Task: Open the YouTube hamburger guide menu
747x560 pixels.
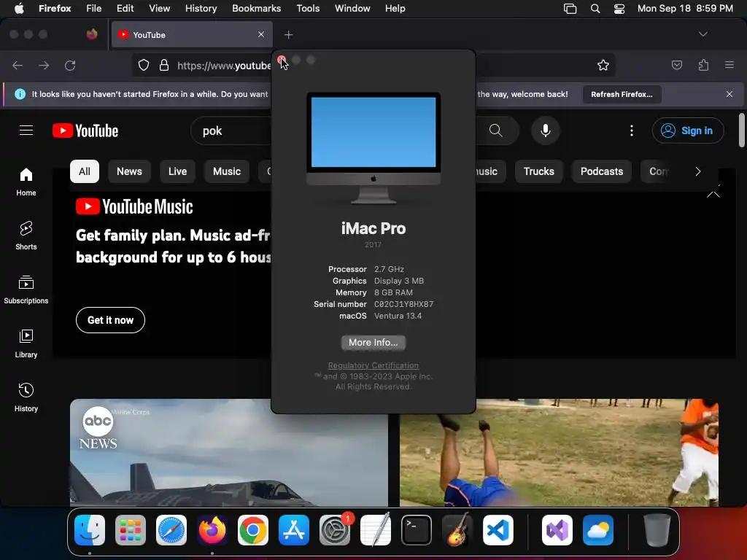Action: click(26, 131)
